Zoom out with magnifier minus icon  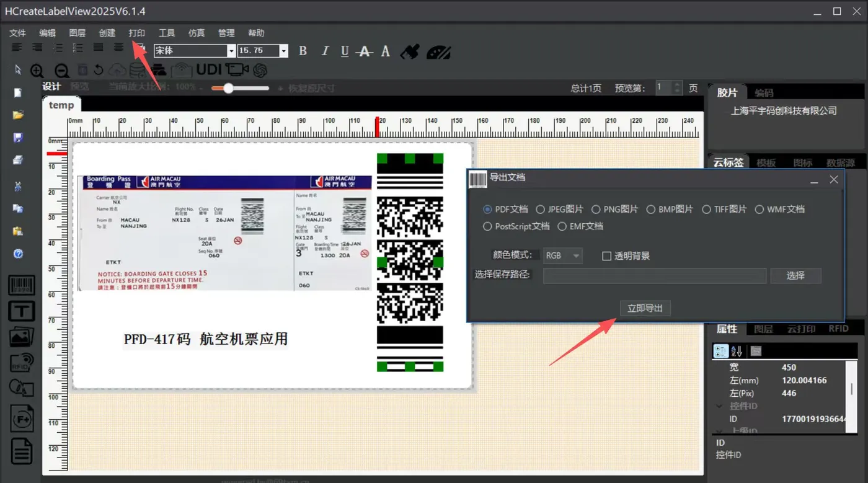(62, 71)
